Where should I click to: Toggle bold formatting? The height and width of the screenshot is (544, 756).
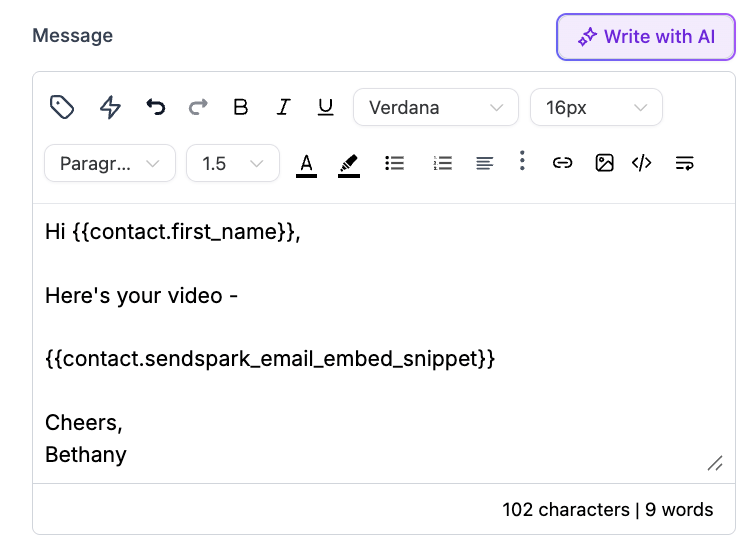click(241, 107)
